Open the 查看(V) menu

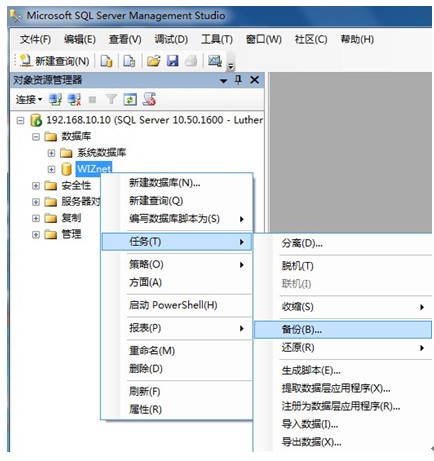pyautogui.click(x=125, y=40)
